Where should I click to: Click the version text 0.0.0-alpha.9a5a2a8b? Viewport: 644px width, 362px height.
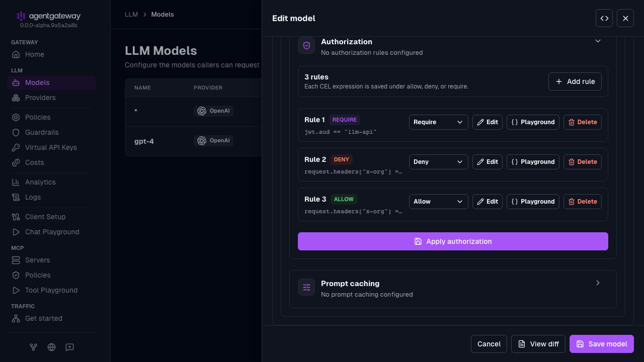coord(49,25)
